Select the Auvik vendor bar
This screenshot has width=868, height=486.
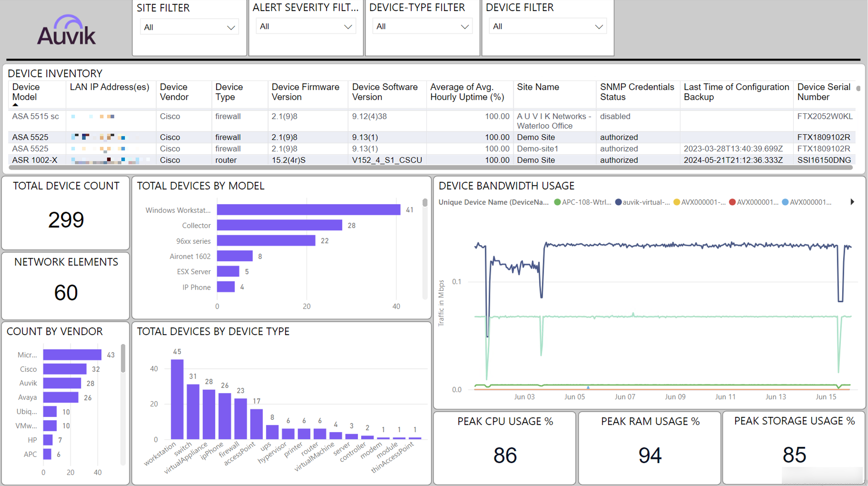[62, 383]
